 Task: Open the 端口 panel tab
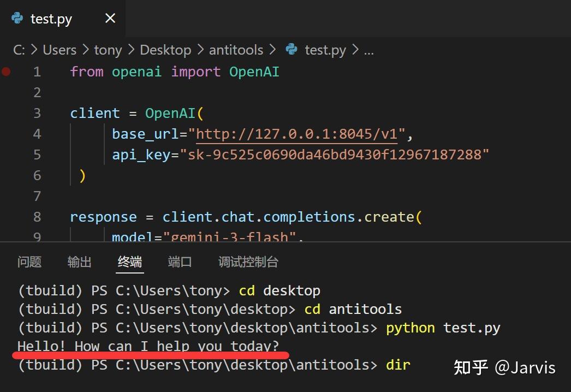180,262
